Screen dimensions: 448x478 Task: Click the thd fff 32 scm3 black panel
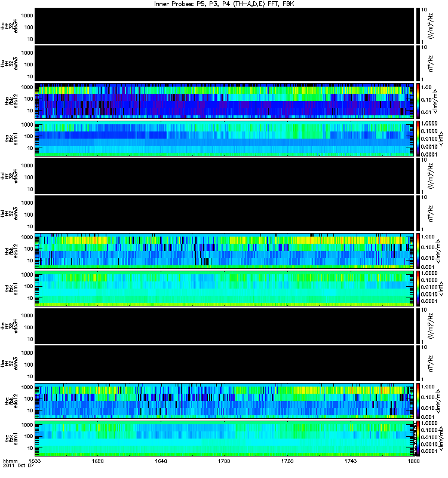point(225,214)
